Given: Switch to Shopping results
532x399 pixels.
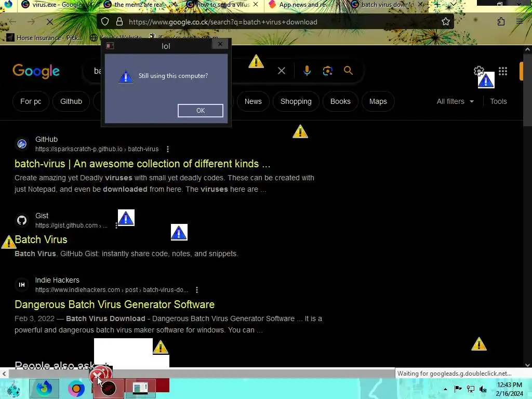Looking at the screenshot, I should 296,101.
